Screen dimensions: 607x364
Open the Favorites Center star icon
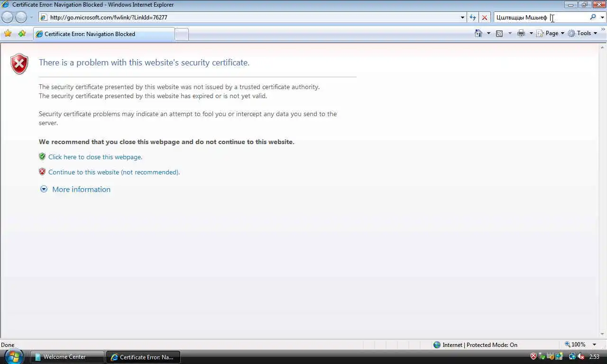click(8, 33)
